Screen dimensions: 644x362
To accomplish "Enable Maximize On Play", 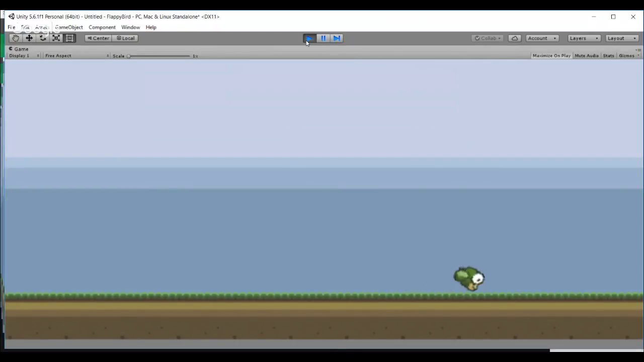I will click(551, 55).
